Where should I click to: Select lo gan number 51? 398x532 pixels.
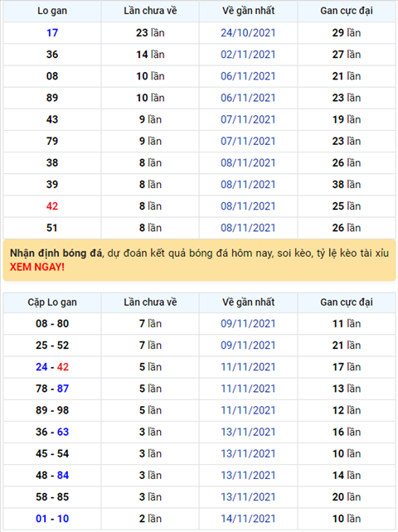52,228
